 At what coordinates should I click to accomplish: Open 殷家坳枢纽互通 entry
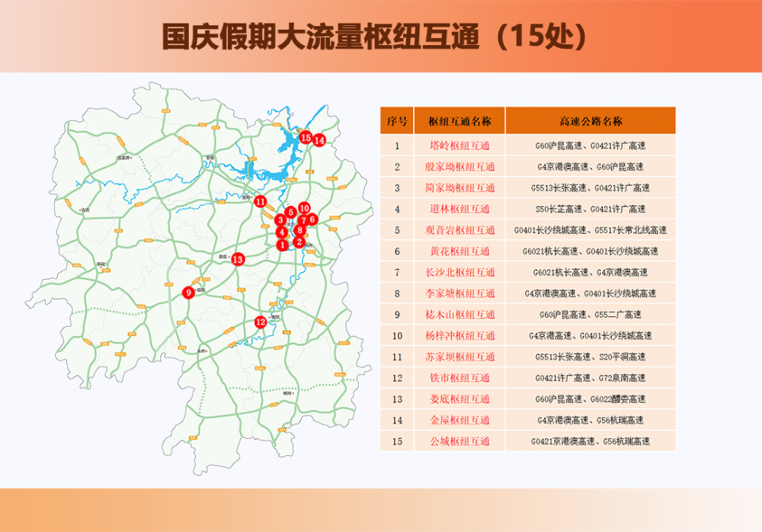click(x=459, y=167)
